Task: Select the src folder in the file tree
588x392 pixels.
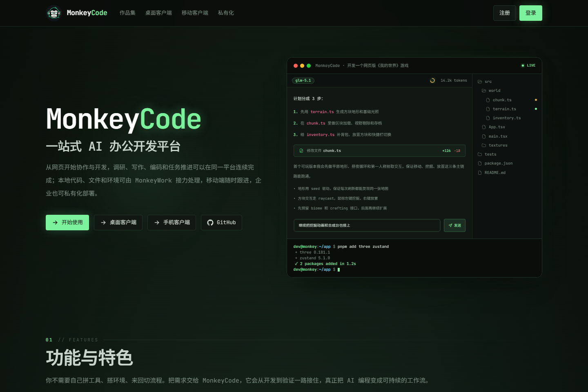Action: click(485, 82)
